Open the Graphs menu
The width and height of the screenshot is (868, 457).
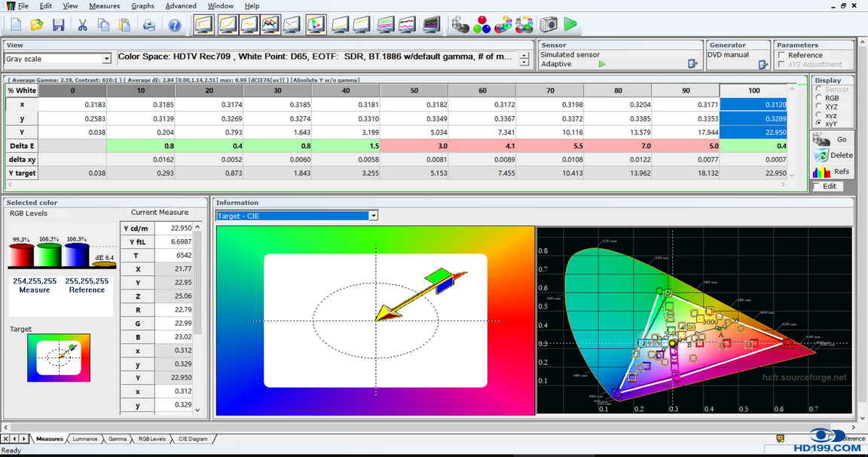click(143, 5)
